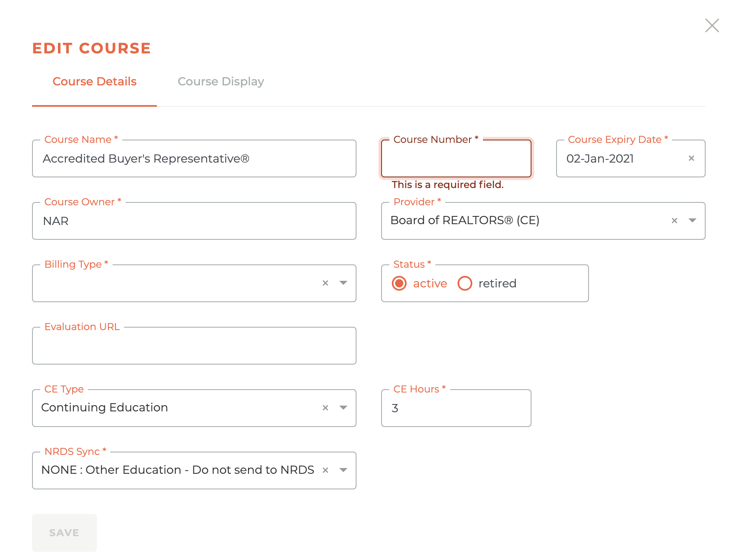Clear the NRDS Sync selection
This screenshot has width=736, height=560.
pyautogui.click(x=325, y=470)
